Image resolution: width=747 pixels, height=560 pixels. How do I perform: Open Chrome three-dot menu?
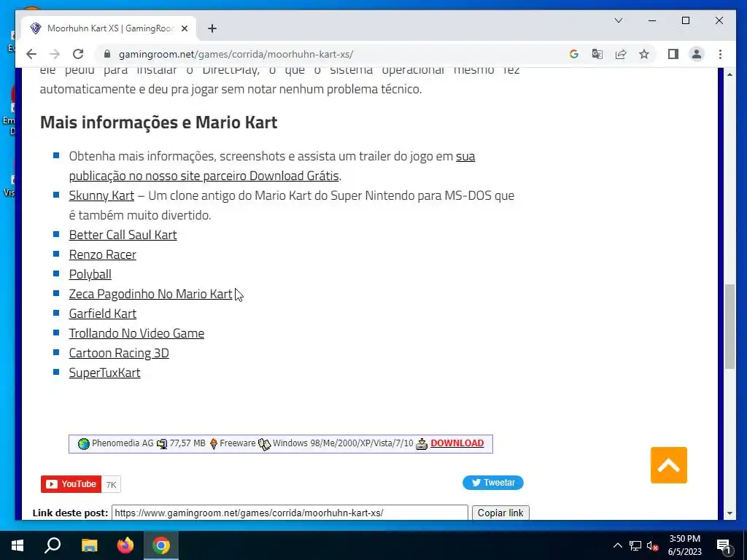tap(720, 54)
